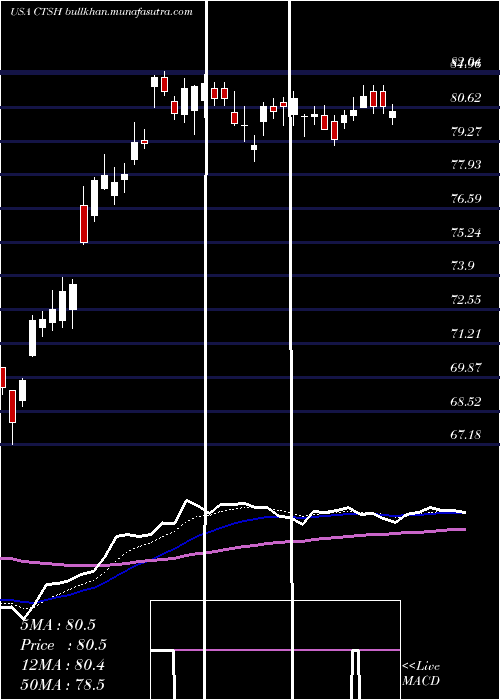The height and width of the screenshot is (700, 500).
Task: Click the USA CTSH bullkhan.munafasutra.com watermark
Action: click(101, 12)
